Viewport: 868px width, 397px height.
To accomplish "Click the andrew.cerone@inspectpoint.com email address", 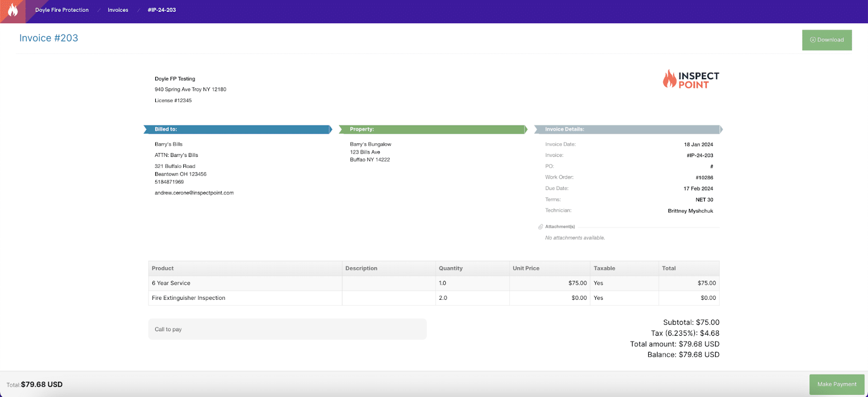I will pos(194,193).
